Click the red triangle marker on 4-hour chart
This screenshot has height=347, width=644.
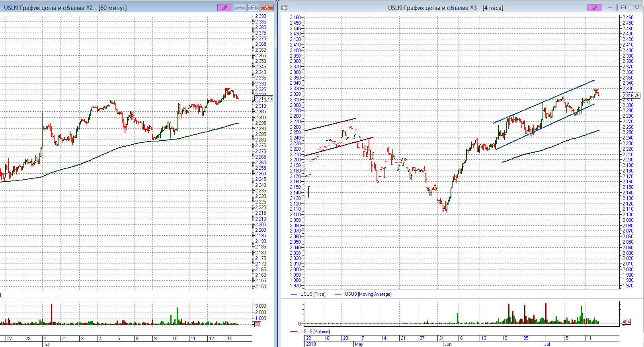coord(596,91)
